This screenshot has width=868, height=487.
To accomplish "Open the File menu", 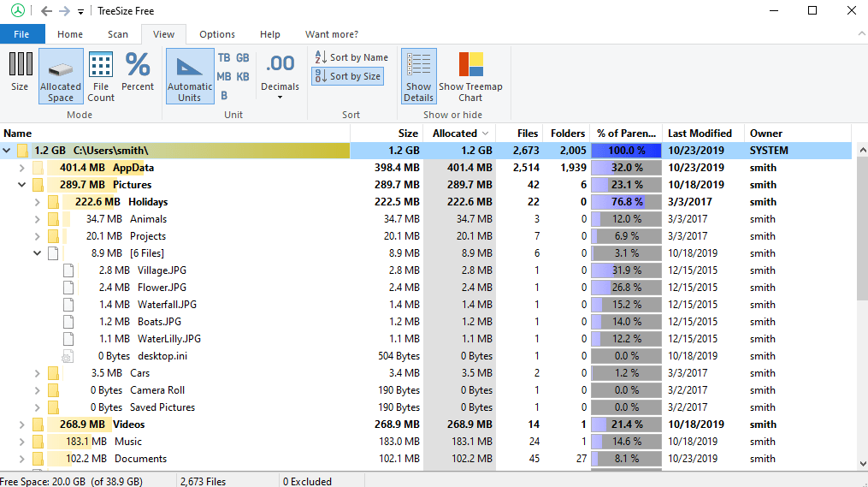I will pos(21,34).
